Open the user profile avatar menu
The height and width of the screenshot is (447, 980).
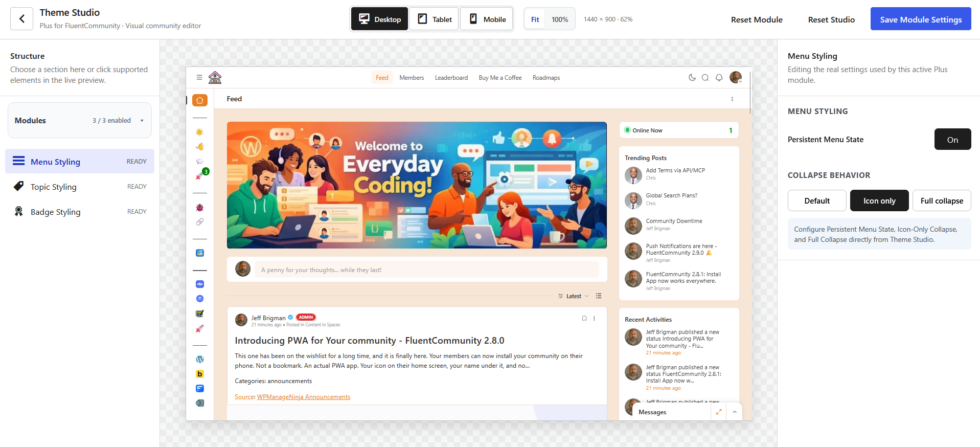736,77
